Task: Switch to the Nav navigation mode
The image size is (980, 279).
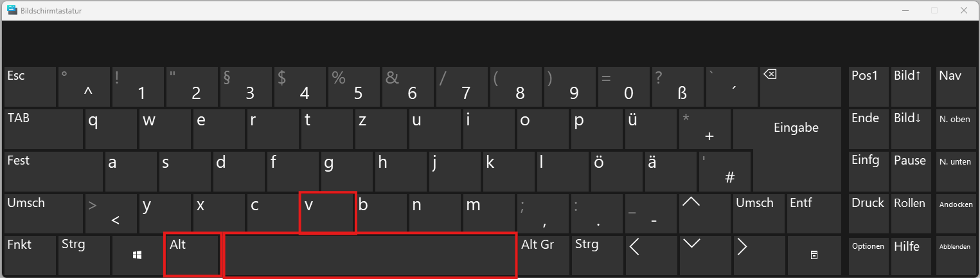Action: (955, 87)
